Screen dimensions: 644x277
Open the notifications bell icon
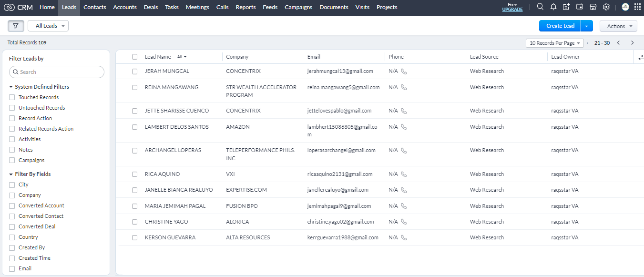[x=553, y=7]
